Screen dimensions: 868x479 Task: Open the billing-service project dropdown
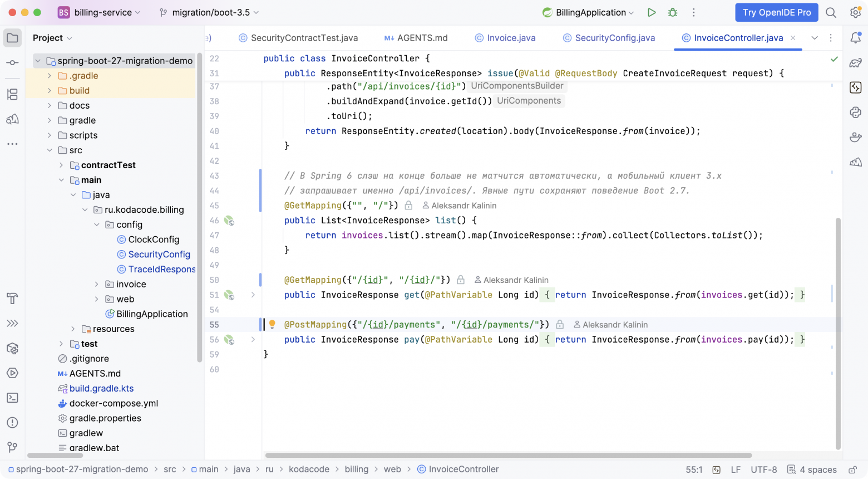pyautogui.click(x=100, y=12)
